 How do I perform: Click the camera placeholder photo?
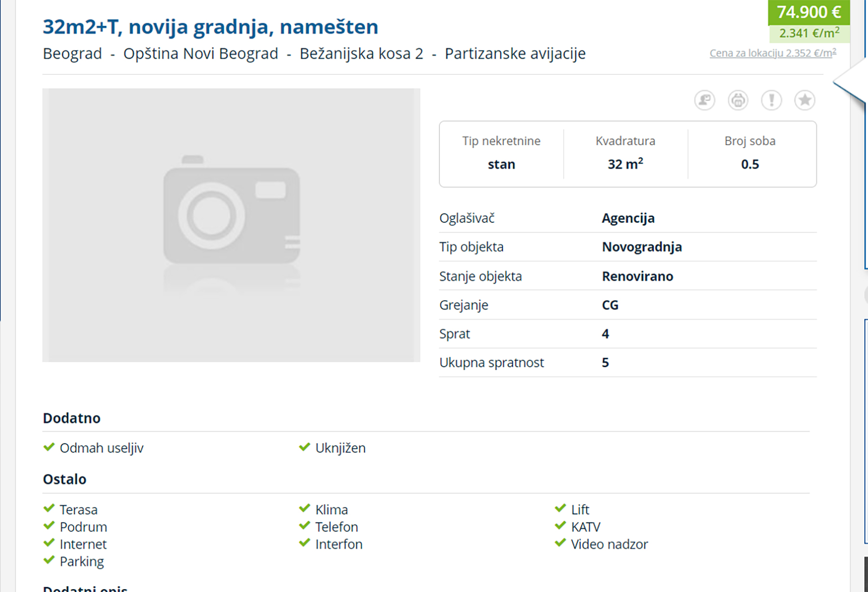pyautogui.click(x=231, y=225)
